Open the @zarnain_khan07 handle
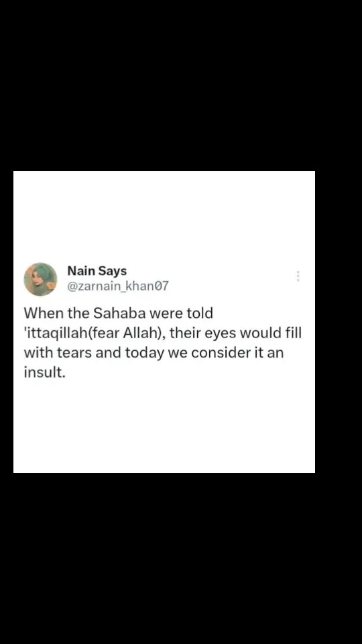362x644 pixels. point(118,286)
